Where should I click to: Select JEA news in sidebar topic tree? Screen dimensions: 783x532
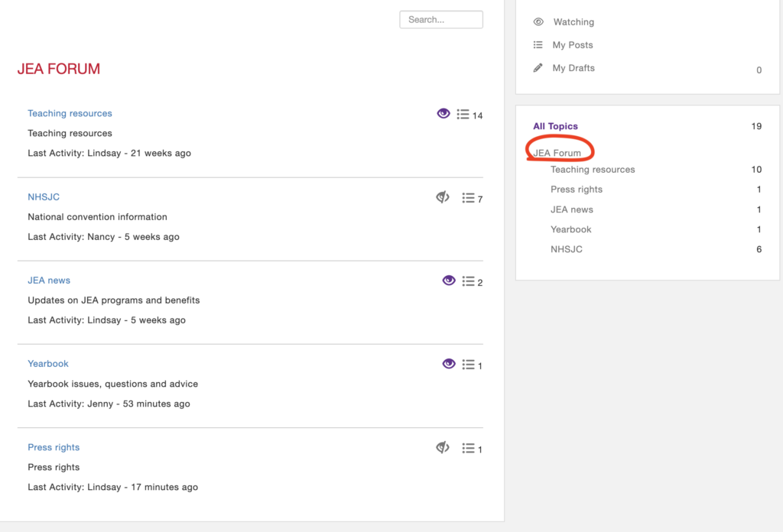pyautogui.click(x=572, y=209)
